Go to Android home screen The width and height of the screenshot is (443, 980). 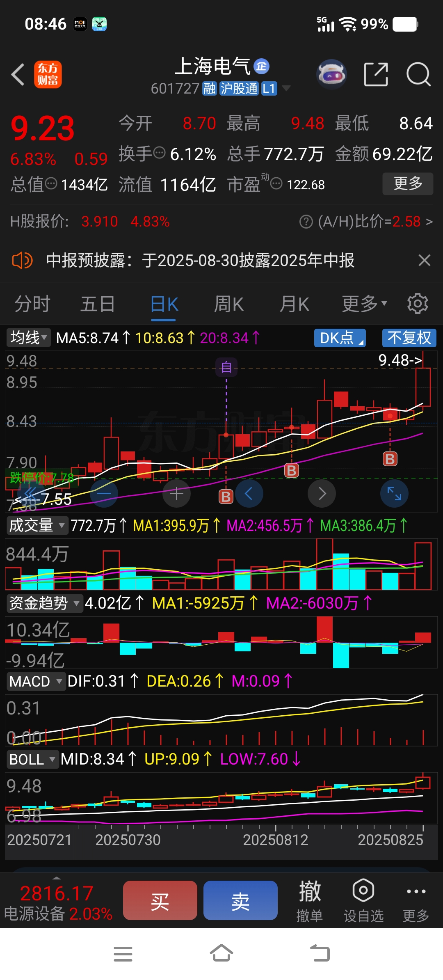tap(221, 953)
